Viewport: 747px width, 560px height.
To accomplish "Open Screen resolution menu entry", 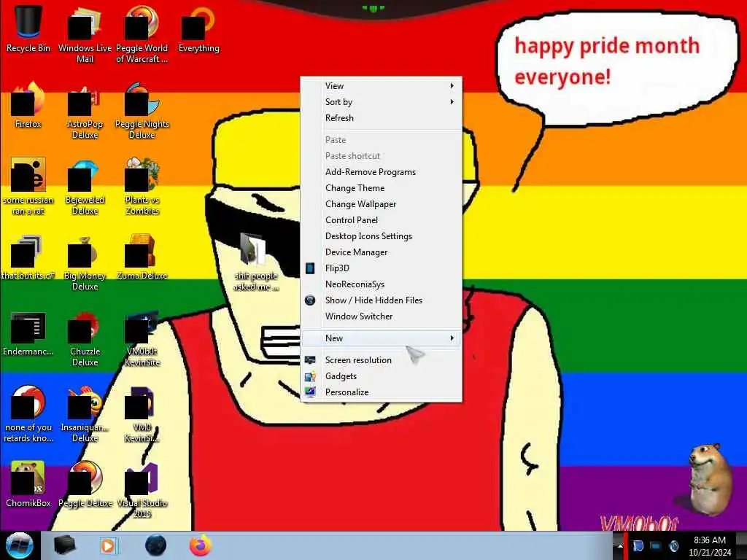I will pos(381,360).
